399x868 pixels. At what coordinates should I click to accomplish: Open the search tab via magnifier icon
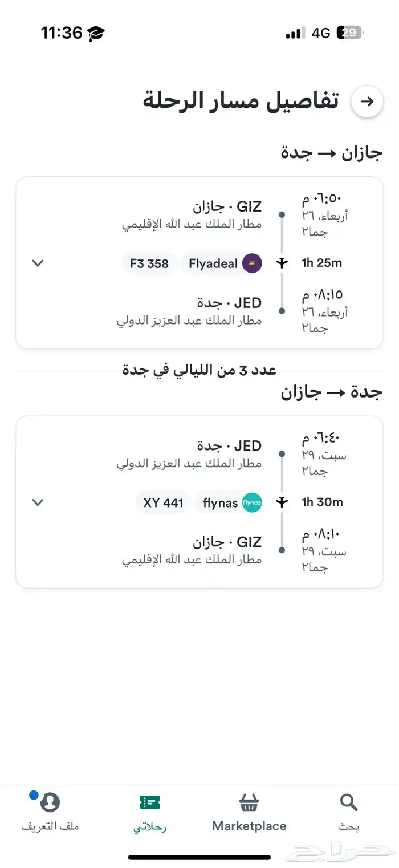(x=348, y=802)
